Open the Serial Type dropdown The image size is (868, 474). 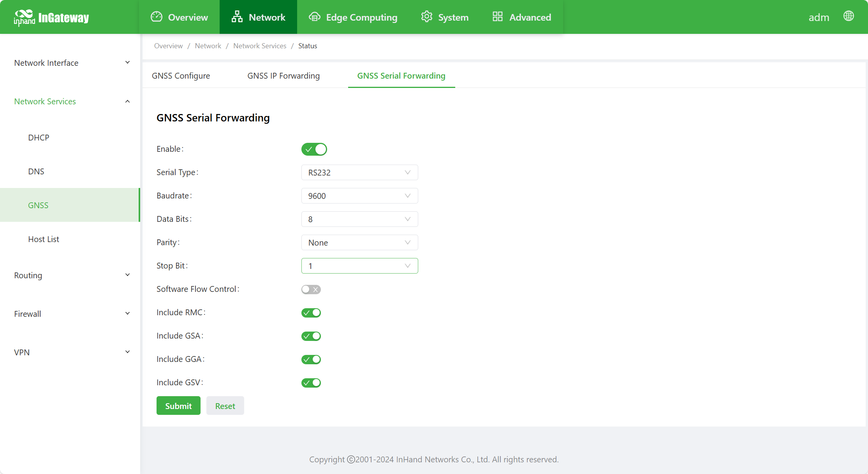[359, 172]
